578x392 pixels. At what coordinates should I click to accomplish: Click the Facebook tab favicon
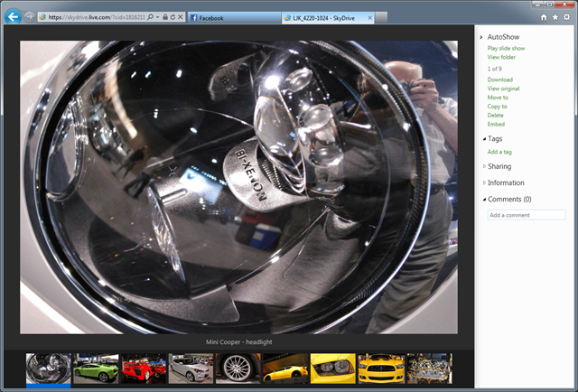pos(194,17)
